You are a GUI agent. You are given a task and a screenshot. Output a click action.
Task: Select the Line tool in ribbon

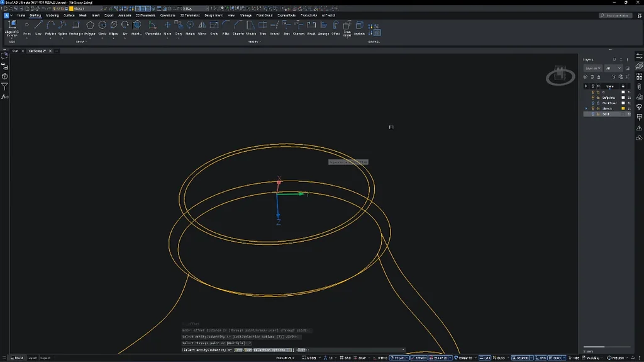tap(38, 28)
